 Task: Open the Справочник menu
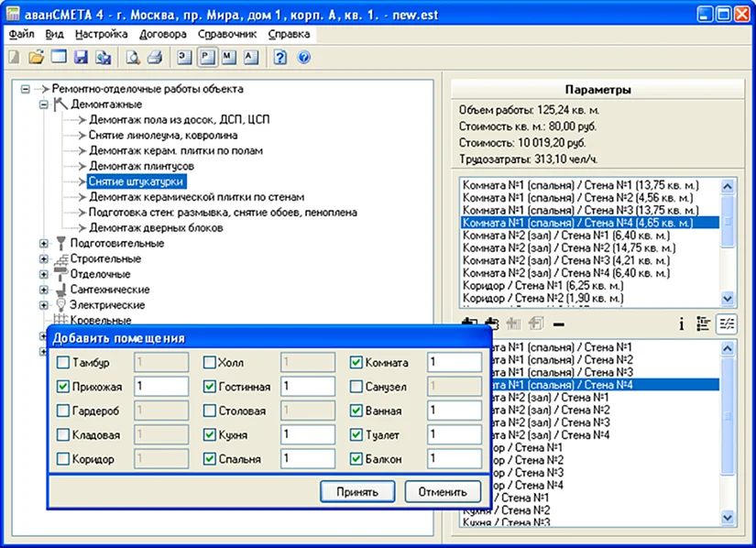tap(227, 34)
